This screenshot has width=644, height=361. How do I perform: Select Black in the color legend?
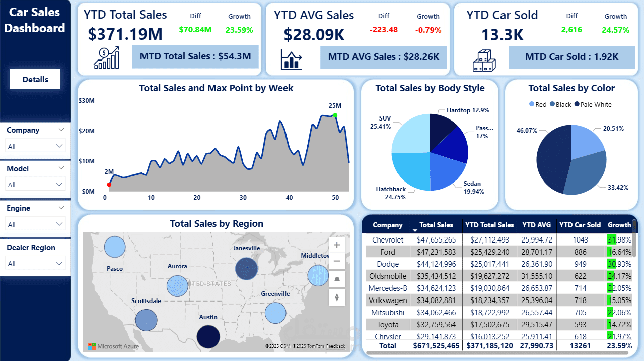pyautogui.click(x=560, y=104)
